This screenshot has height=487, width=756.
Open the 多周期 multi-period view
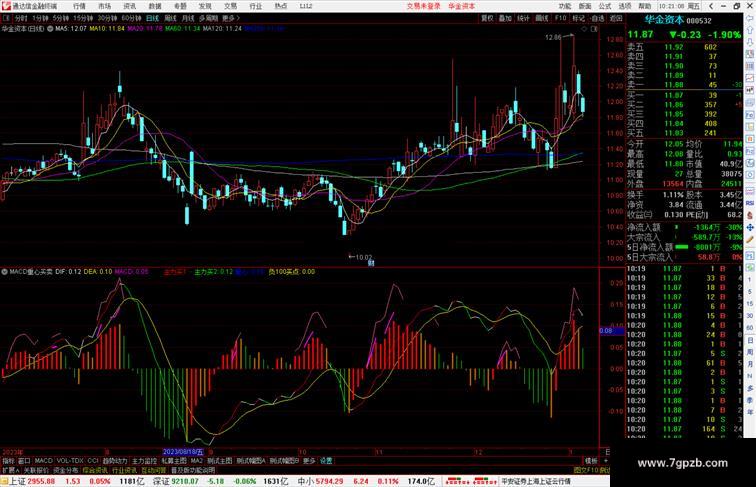click(208, 18)
